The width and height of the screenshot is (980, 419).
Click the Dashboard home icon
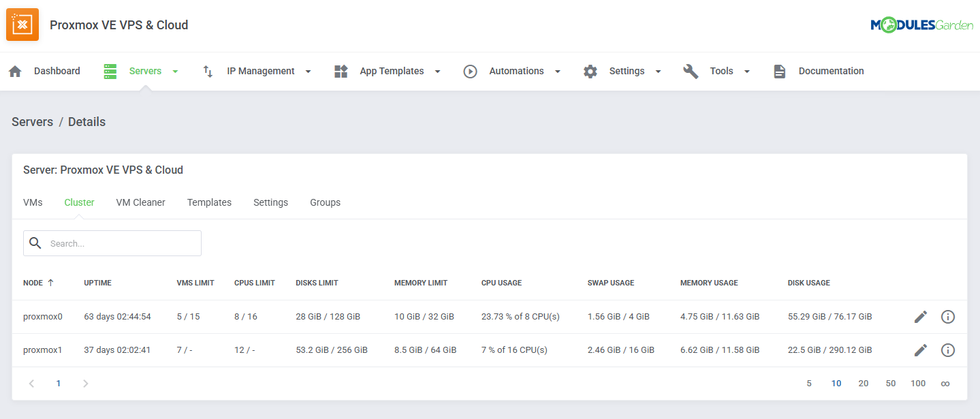click(15, 72)
